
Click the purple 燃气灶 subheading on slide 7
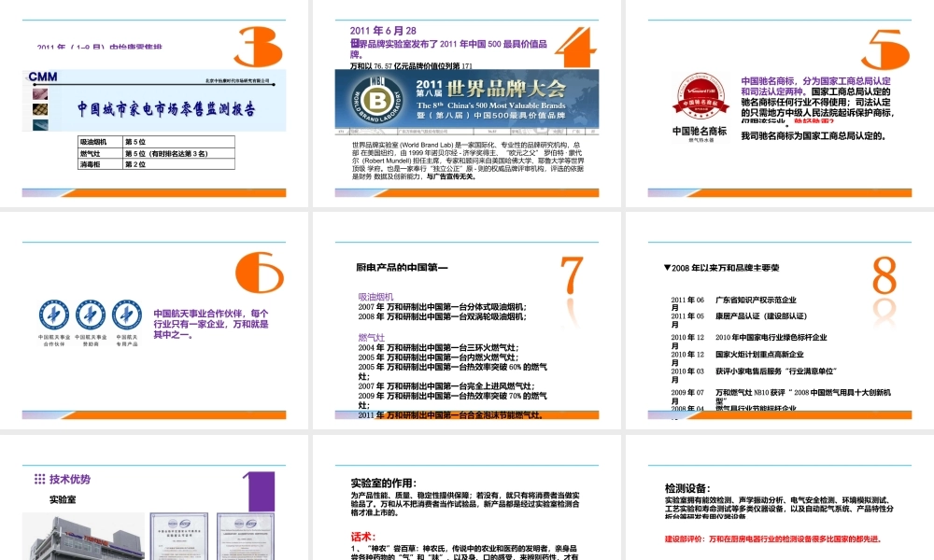point(371,337)
